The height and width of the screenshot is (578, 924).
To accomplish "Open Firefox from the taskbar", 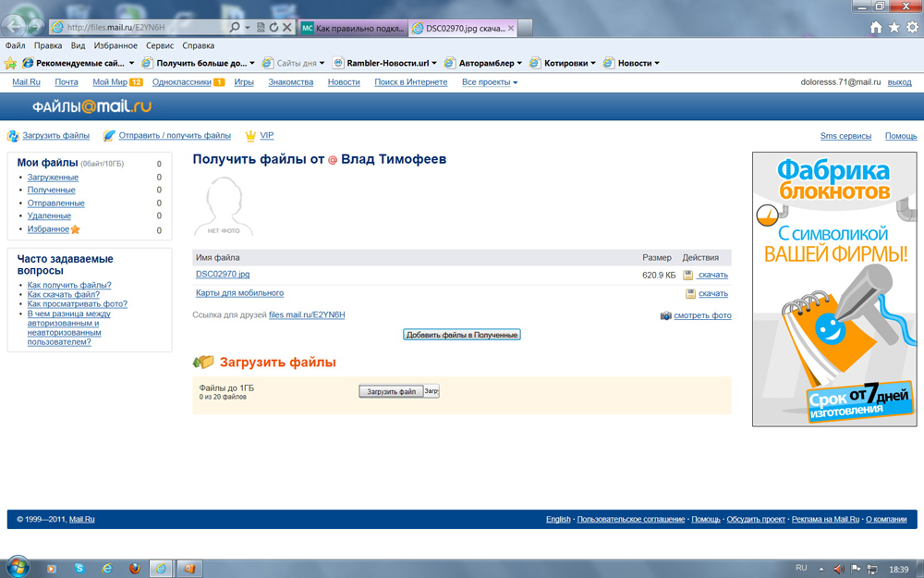I will pyautogui.click(x=134, y=568).
